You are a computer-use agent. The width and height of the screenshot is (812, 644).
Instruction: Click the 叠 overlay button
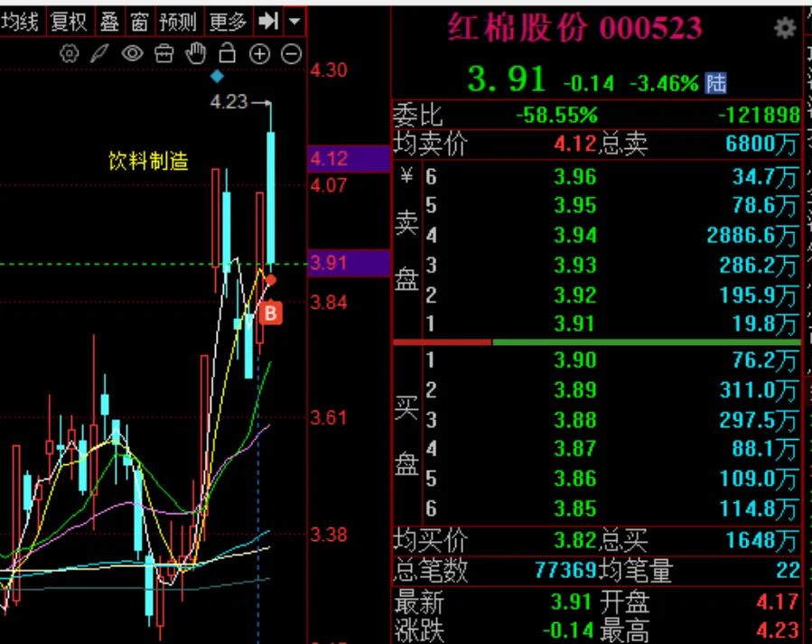click(109, 21)
